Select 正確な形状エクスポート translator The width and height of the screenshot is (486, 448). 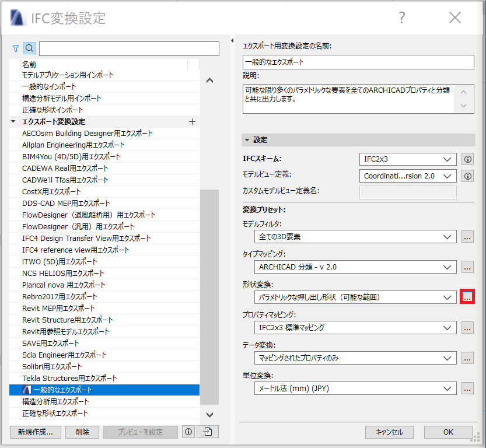click(x=104, y=414)
